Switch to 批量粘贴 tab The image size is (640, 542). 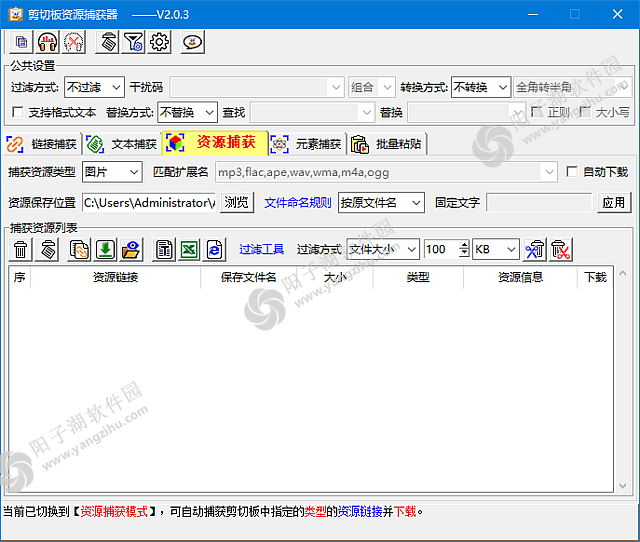pyautogui.click(x=387, y=144)
